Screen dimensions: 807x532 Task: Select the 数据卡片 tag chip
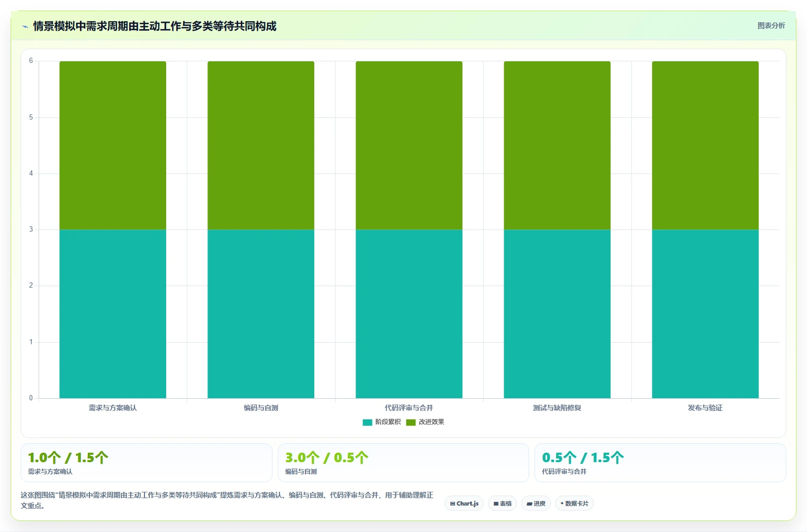point(574,503)
